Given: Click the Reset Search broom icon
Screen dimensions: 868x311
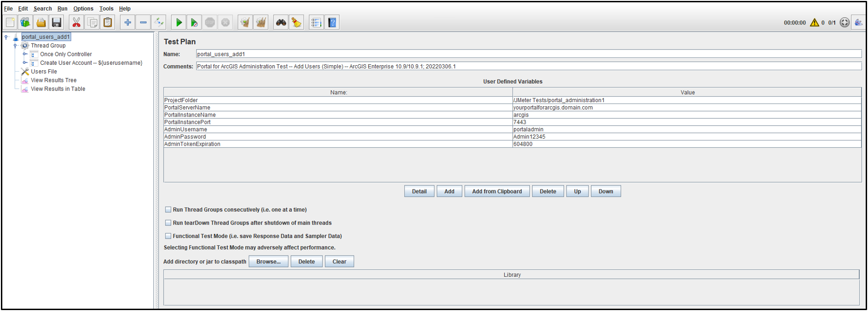Looking at the screenshot, I should coord(296,22).
